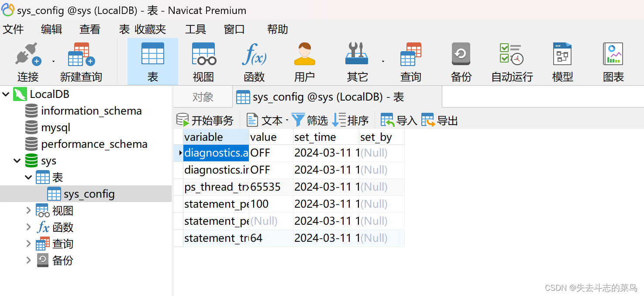
Task: Click the 新建查询 (New Query) icon
Action: coord(80,61)
